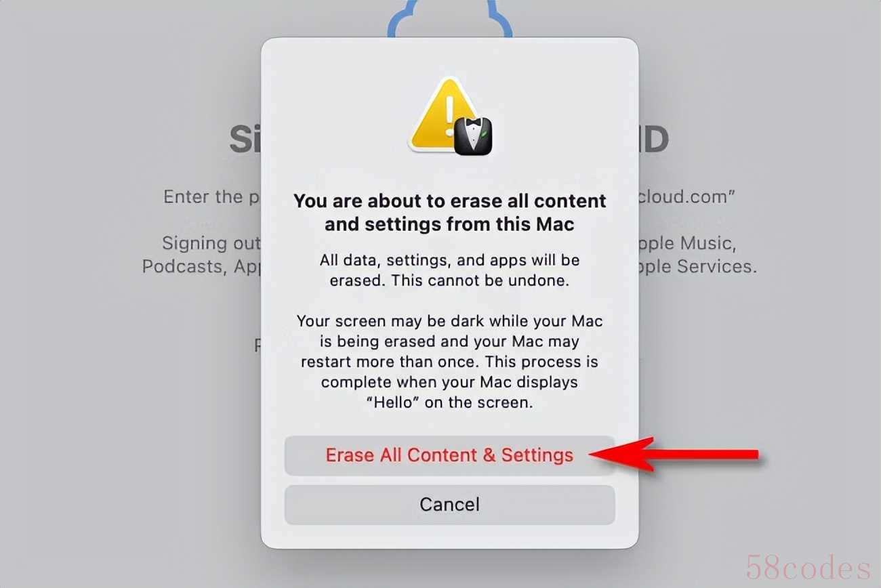Click the "restart more than once" line
This screenshot has width=881, height=588.
pyautogui.click(x=449, y=362)
